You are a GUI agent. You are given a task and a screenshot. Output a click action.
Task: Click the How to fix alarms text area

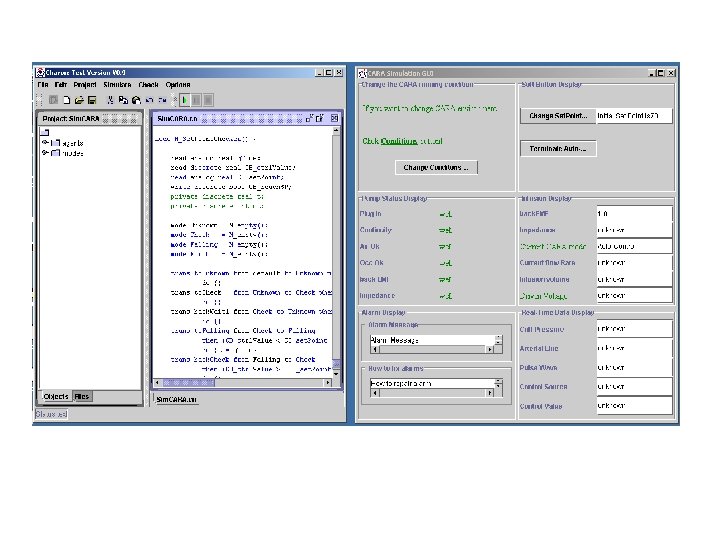point(432,383)
